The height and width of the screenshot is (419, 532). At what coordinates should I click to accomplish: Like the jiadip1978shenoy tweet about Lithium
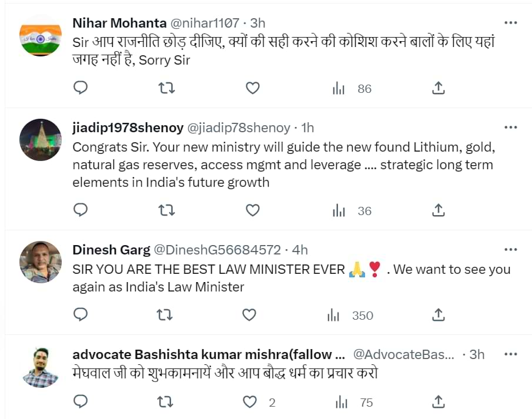(x=252, y=210)
